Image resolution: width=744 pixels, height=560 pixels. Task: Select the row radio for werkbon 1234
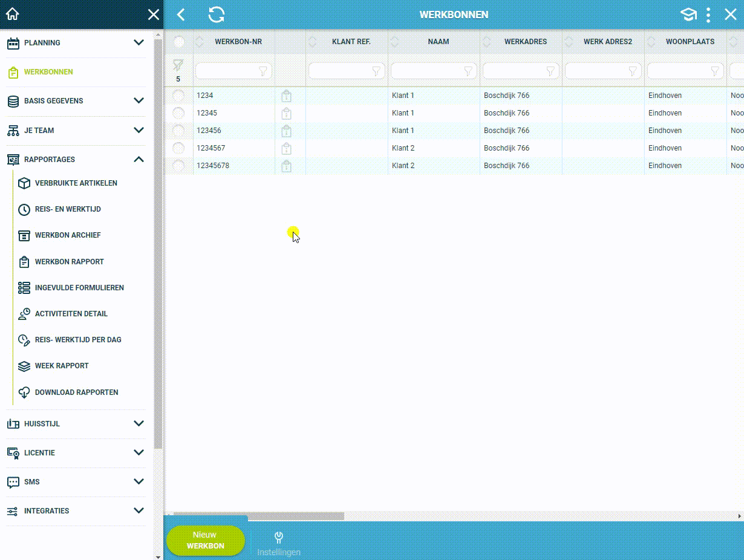[x=178, y=96]
